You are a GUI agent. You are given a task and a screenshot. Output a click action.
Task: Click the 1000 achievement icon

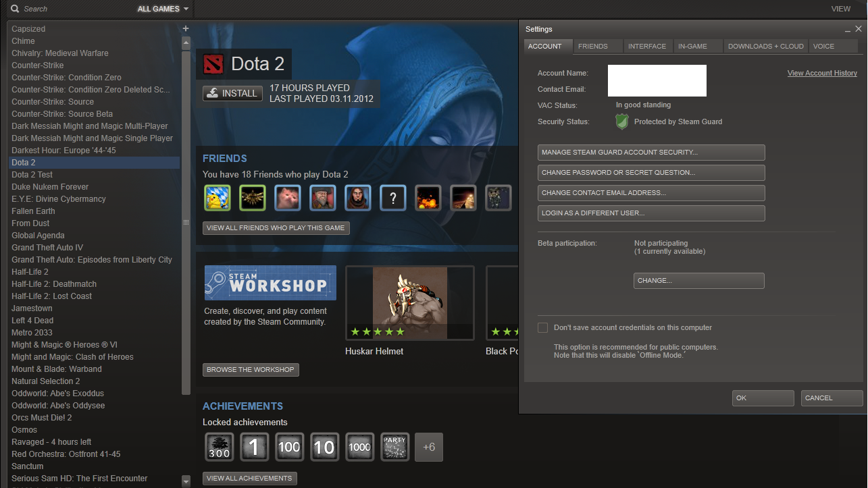coord(359,447)
